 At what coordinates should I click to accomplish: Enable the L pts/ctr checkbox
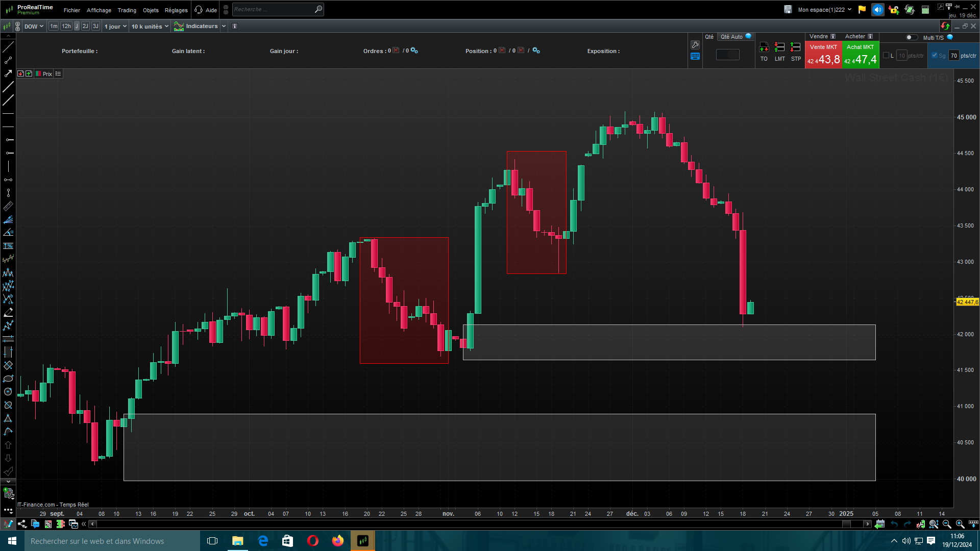click(x=886, y=56)
